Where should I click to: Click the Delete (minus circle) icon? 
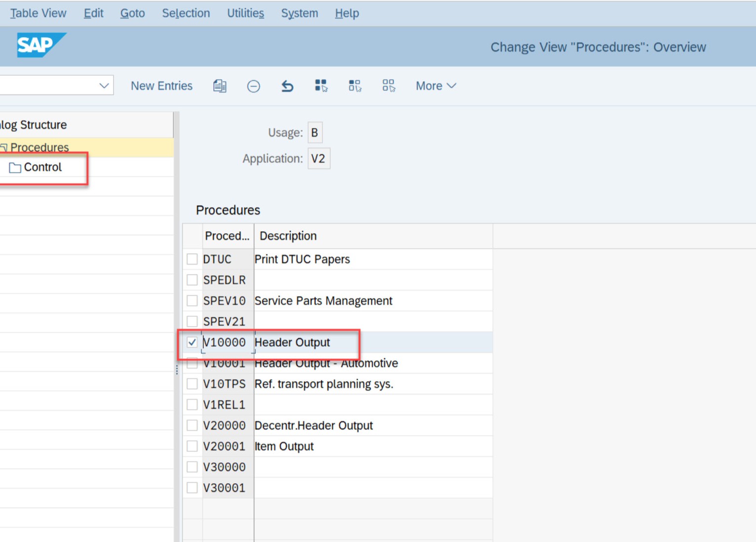253,86
